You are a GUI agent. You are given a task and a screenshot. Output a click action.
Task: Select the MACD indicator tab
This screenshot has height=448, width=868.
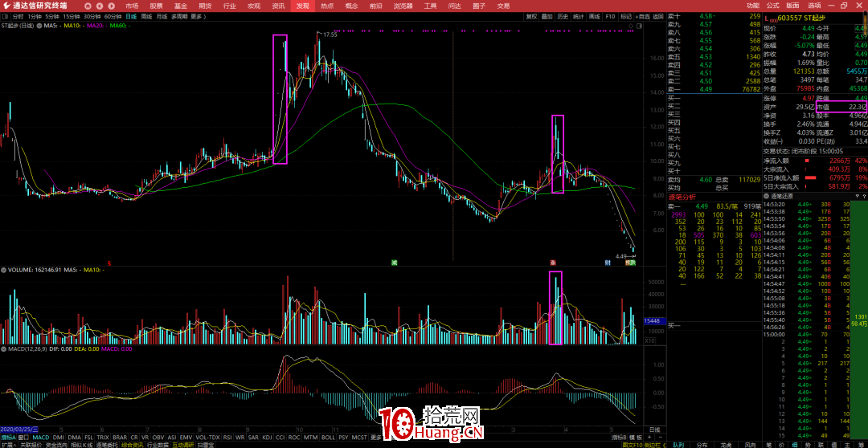coord(40,437)
